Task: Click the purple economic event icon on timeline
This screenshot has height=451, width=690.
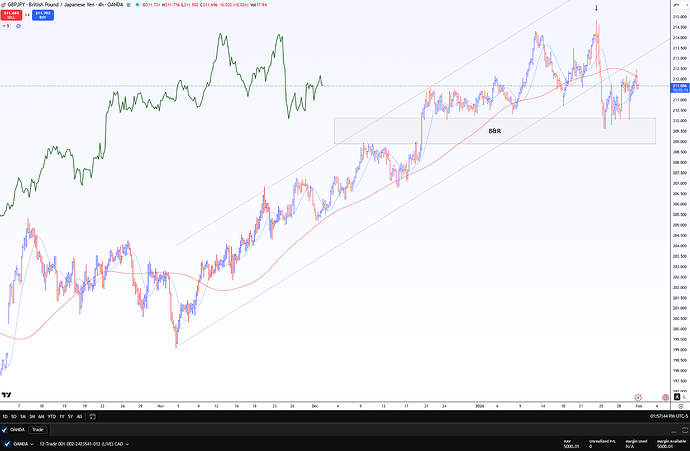Action: click(638, 398)
